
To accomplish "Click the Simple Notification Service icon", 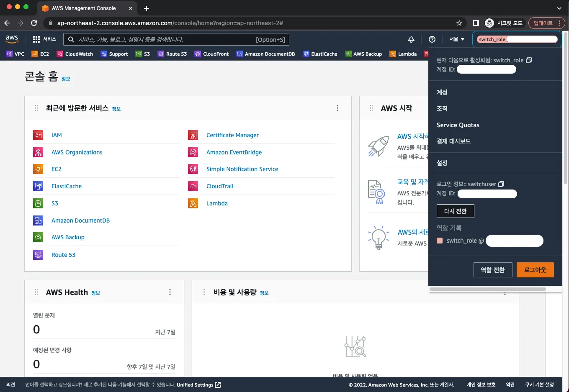I will pos(193,169).
